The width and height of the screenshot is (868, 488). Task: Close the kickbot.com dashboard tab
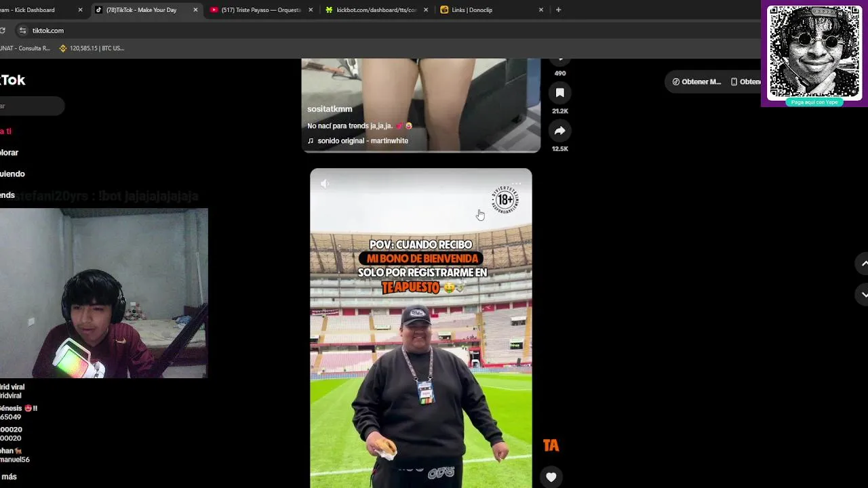[426, 10]
